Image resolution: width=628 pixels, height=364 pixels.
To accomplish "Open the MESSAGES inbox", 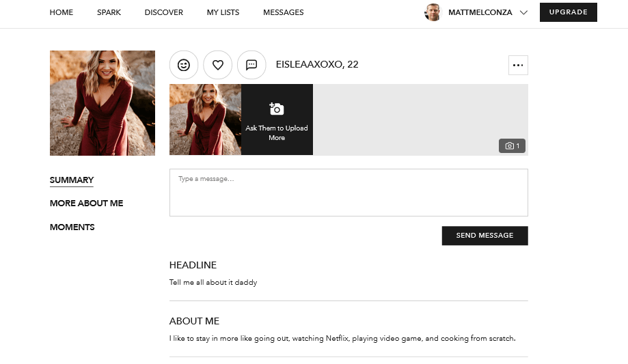I will tap(284, 12).
